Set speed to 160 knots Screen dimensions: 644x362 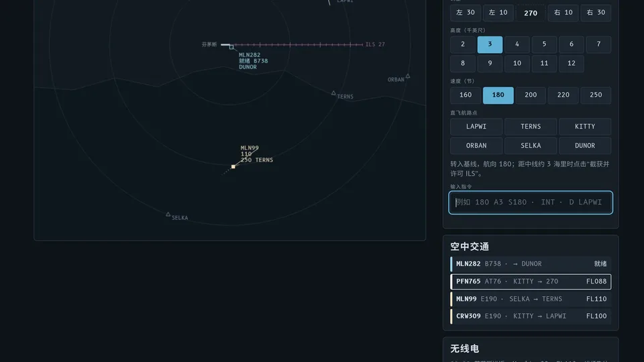pos(465,95)
